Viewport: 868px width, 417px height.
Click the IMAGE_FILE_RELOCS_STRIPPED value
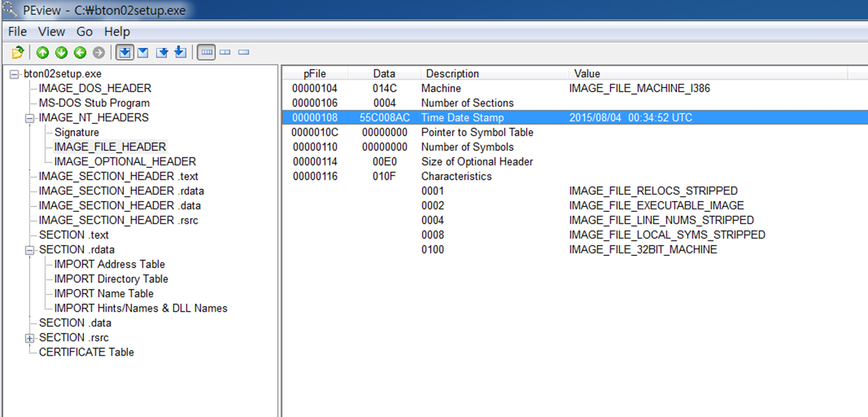pos(653,191)
